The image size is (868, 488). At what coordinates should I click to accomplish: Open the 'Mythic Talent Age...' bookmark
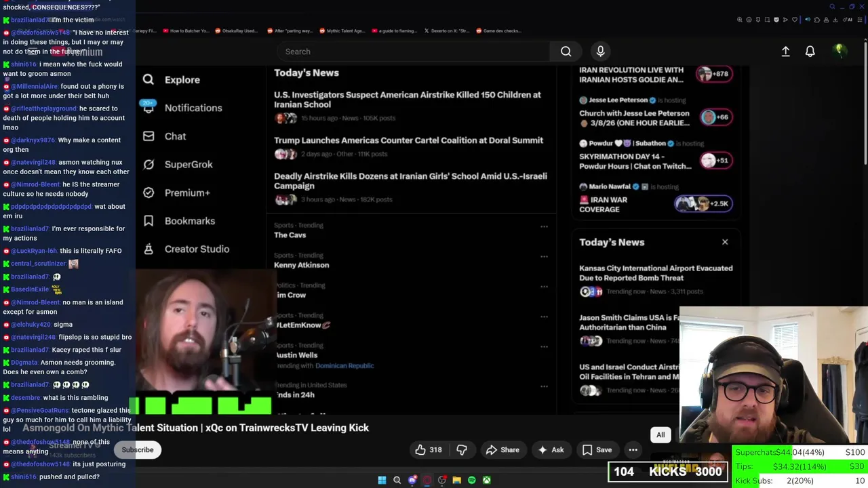(341, 30)
